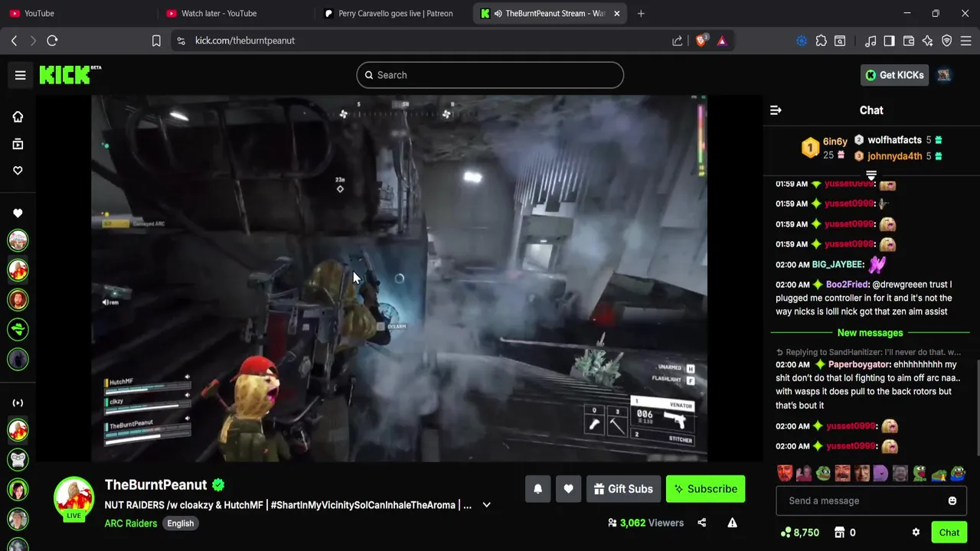Reload the current page
Image resolution: width=980 pixels, height=551 pixels.
(52, 41)
